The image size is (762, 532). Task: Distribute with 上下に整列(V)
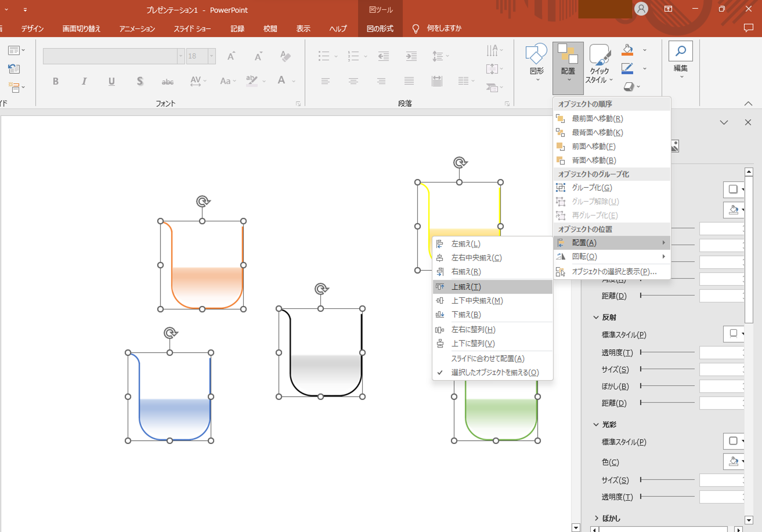(492, 343)
